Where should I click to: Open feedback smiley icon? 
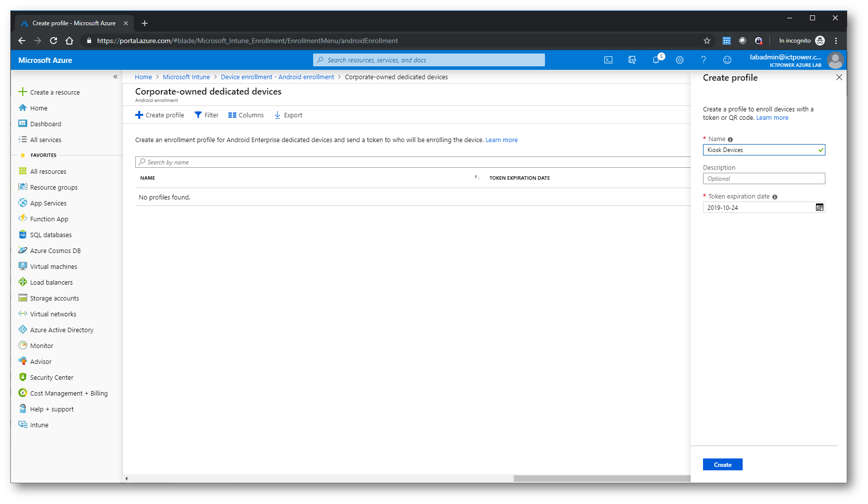pyautogui.click(x=727, y=60)
